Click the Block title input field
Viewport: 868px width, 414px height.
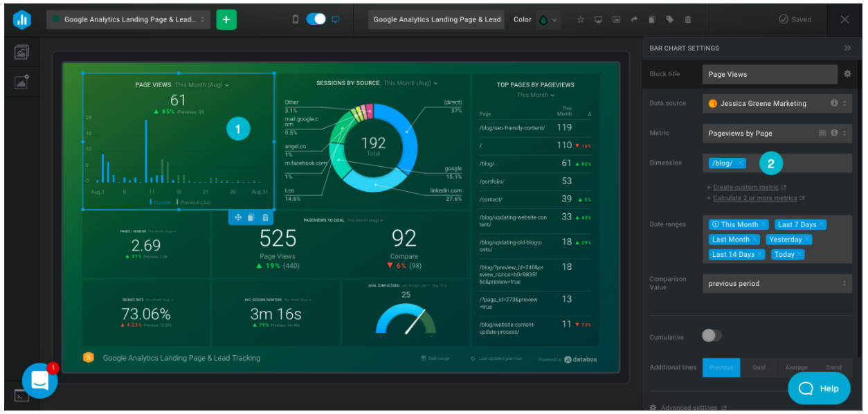click(769, 74)
